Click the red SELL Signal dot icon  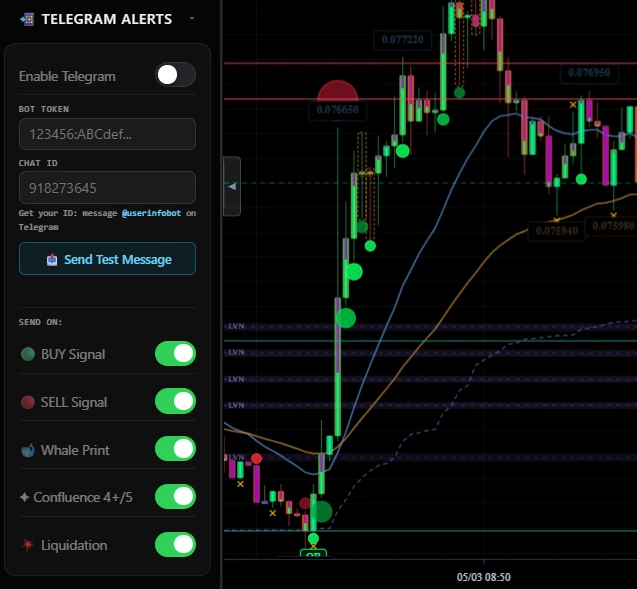pos(28,402)
